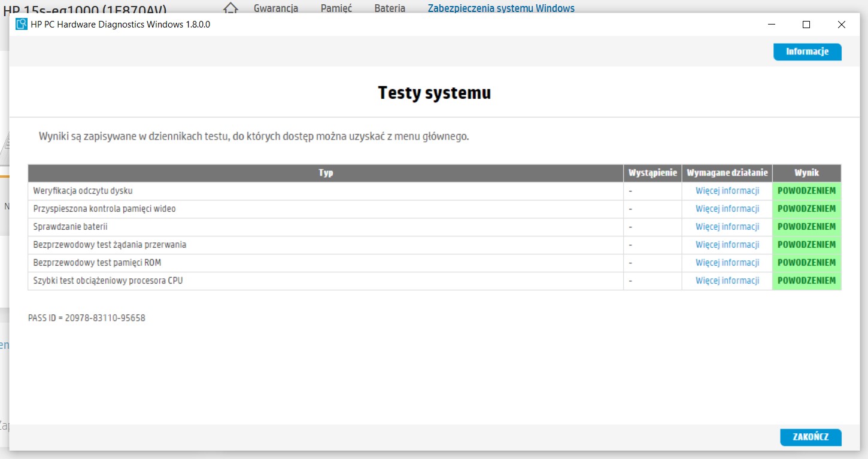Click the HP Diagnostics logo in title bar
The image size is (868, 459).
coord(22,25)
